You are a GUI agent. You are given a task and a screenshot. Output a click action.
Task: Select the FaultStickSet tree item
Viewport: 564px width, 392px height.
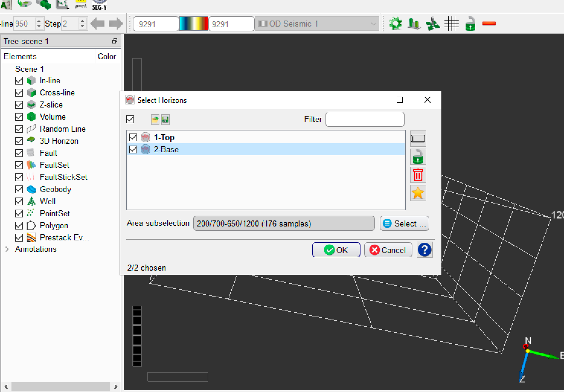63,177
